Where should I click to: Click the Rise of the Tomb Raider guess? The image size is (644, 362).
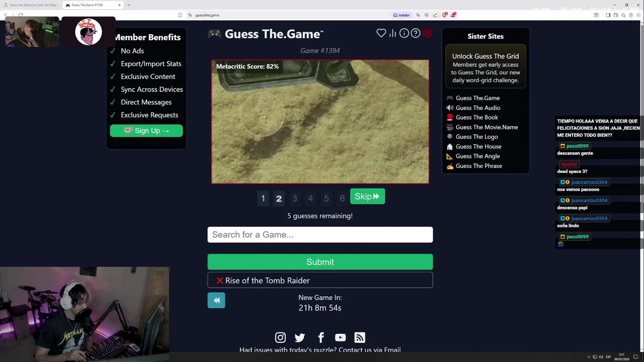(320, 281)
